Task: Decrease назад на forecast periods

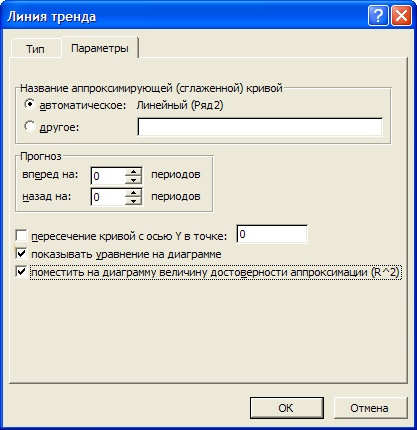Action: click(134, 201)
